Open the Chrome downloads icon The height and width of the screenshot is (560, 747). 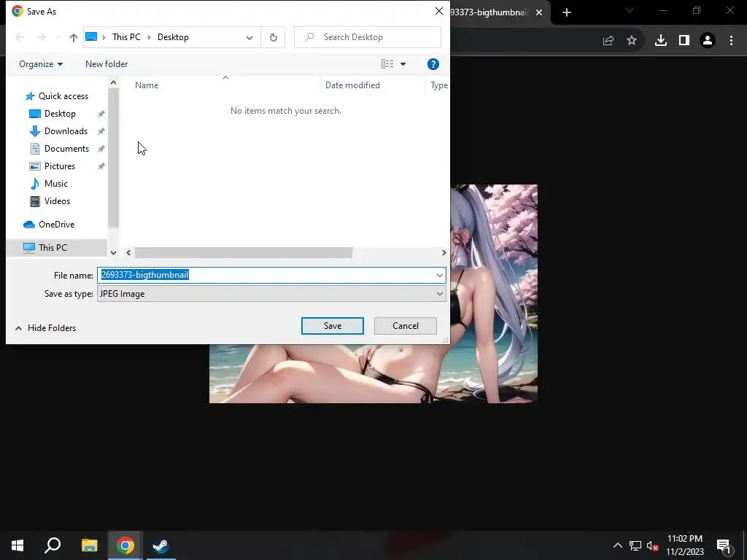(x=661, y=41)
